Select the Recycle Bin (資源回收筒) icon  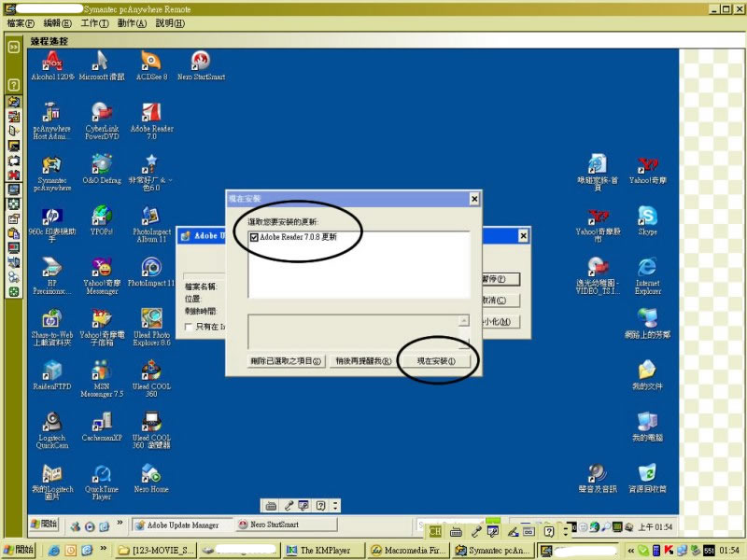pos(647,478)
